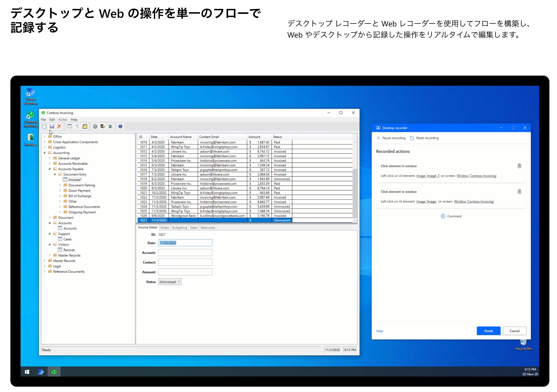Open settings via the gear toolbar icon
The width and height of the screenshot is (557, 392).
pos(95,126)
